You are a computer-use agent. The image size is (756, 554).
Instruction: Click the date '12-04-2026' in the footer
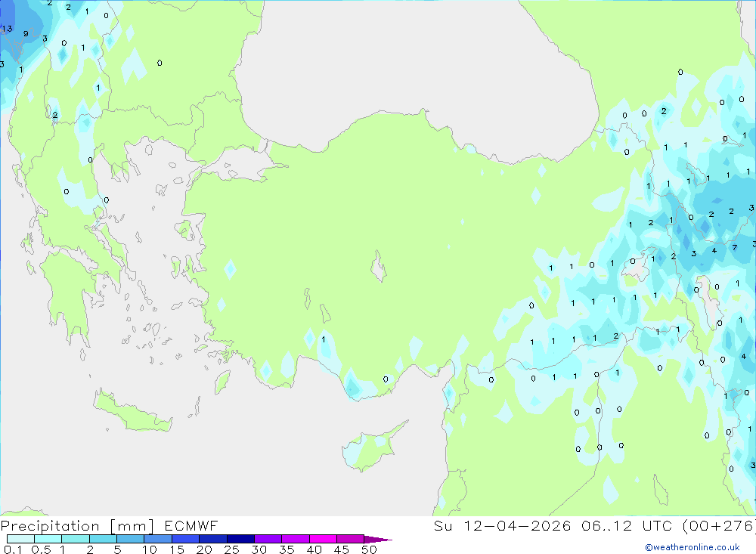517,525
